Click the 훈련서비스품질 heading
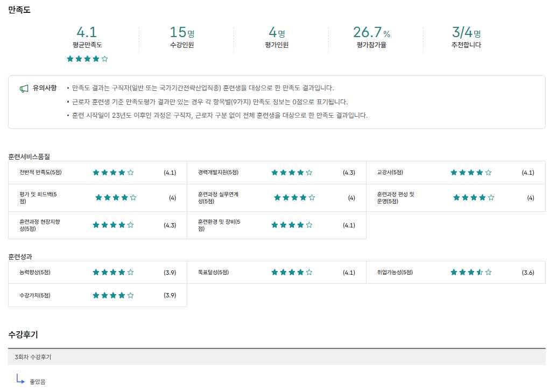This screenshot has height=392, width=550. pos(29,156)
